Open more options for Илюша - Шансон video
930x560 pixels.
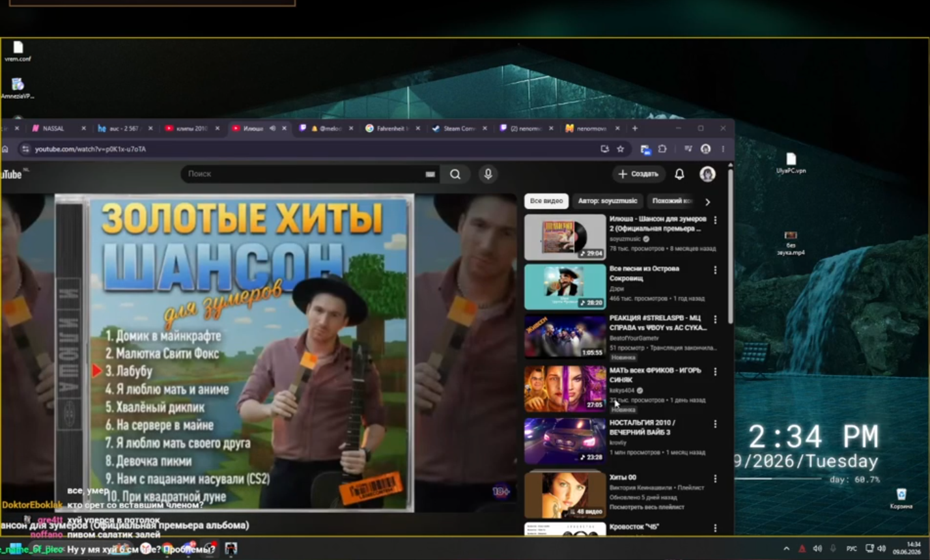pos(715,220)
